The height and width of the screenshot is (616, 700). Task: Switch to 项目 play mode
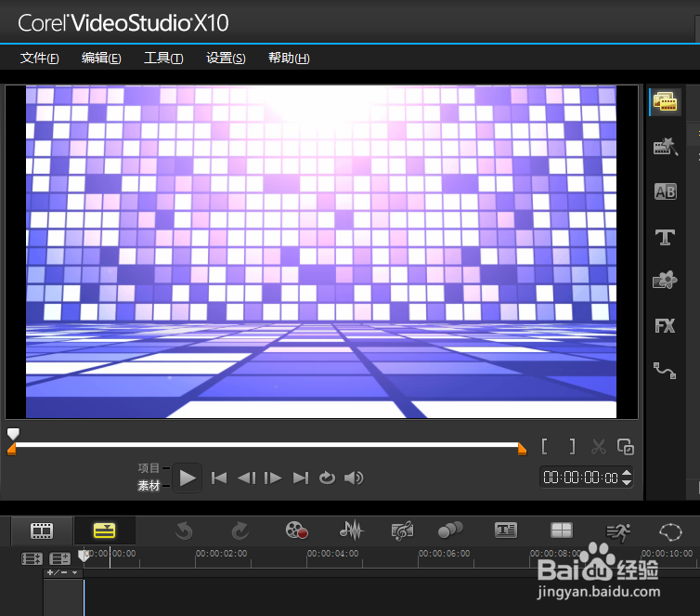pyautogui.click(x=149, y=468)
